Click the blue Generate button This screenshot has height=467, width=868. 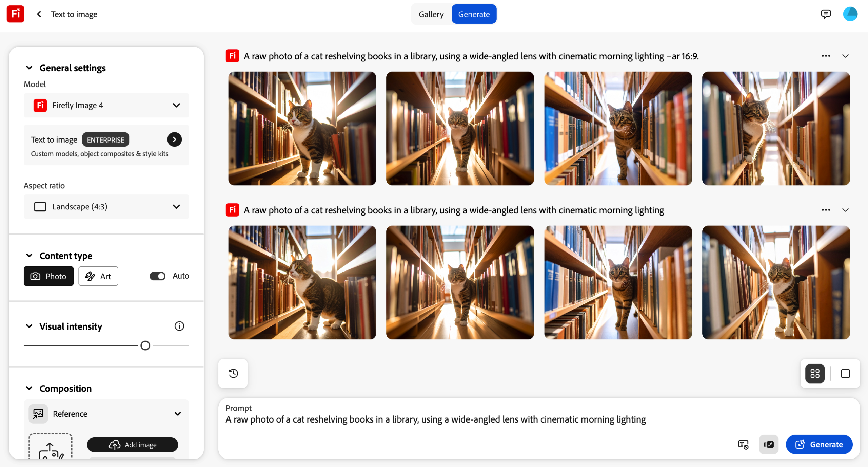tap(819, 444)
